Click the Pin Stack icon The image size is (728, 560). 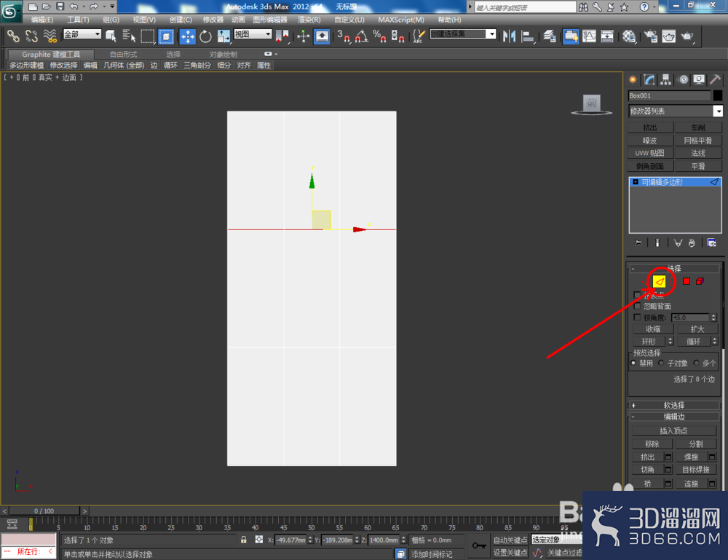tap(637, 242)
